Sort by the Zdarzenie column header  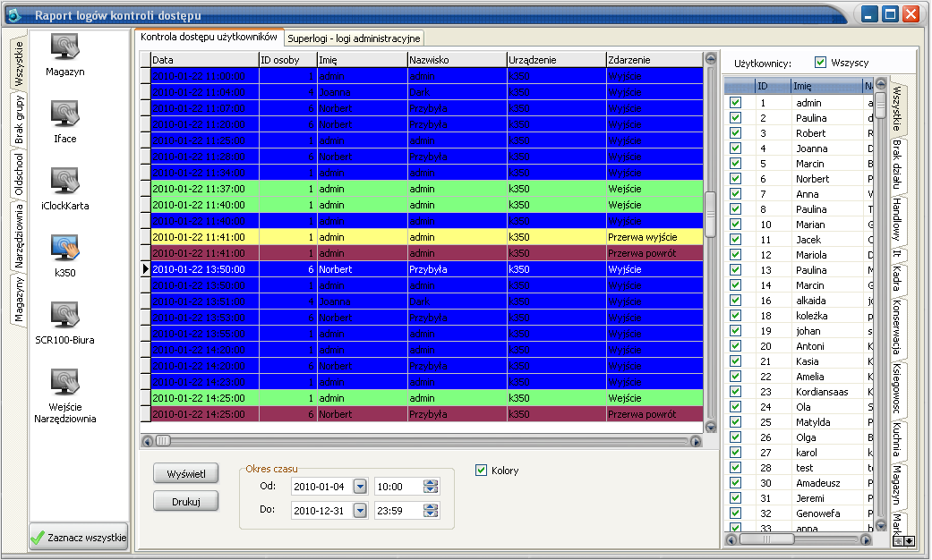654,59
